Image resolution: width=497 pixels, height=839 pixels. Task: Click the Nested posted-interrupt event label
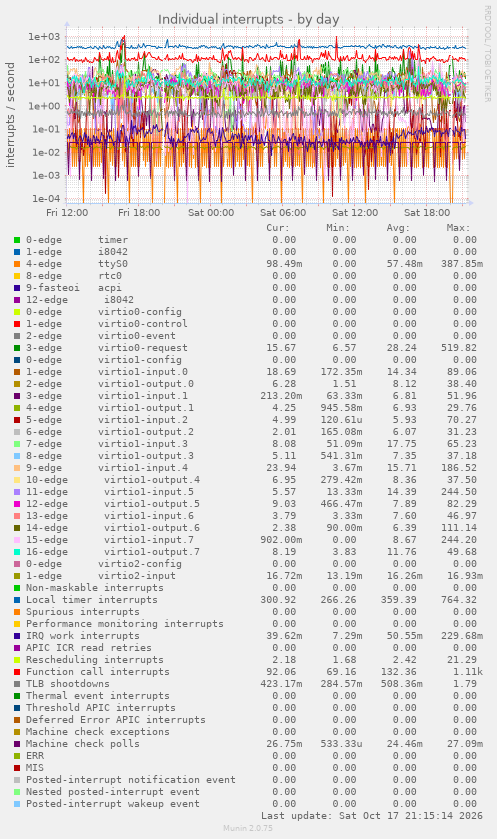pos(113,792)
